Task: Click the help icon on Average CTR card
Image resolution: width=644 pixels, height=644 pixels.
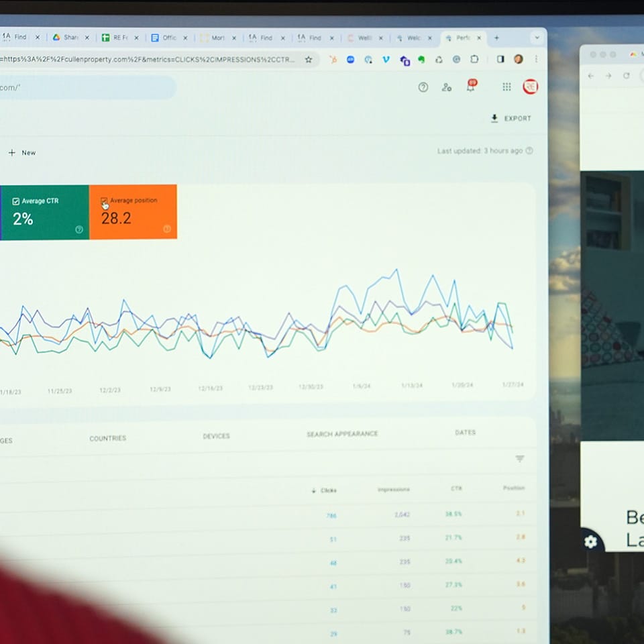Action: point(79,229)
